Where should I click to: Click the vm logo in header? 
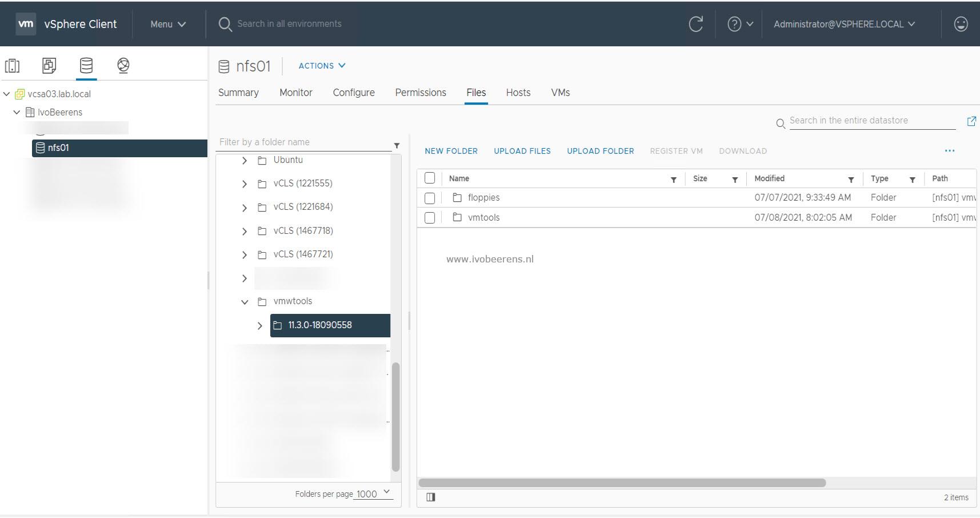pyautogui.click(x=26, y=24)
